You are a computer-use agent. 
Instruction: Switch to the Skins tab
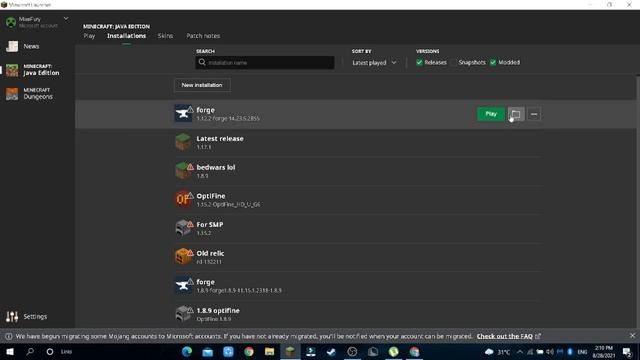tap(165, 36)
